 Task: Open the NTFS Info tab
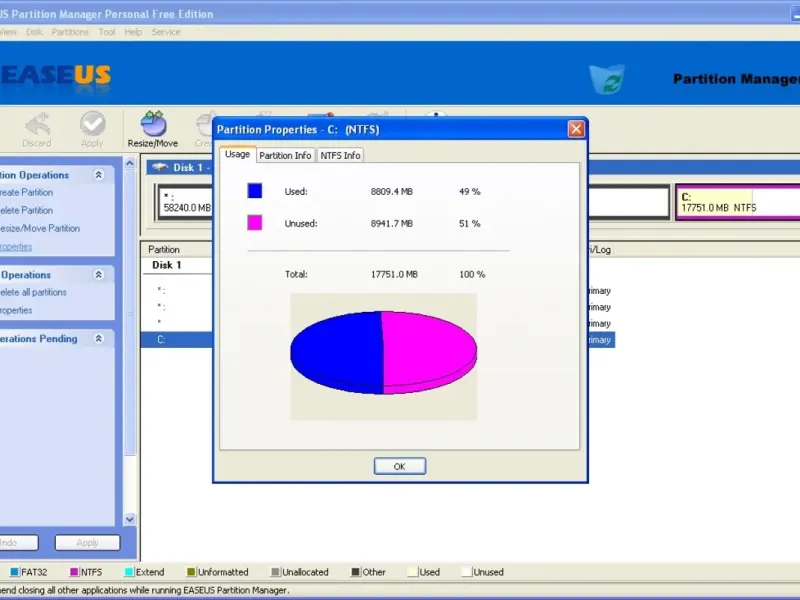340,155
